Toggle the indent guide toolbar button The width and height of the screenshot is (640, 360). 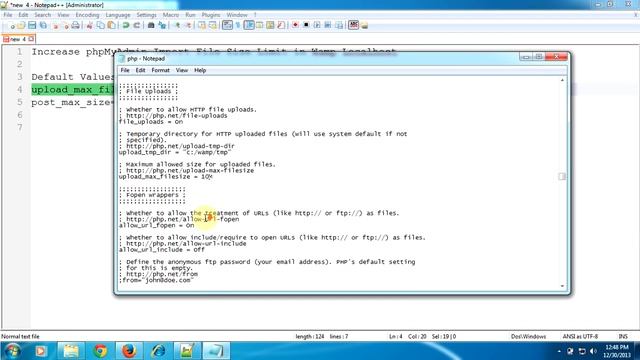249,25
